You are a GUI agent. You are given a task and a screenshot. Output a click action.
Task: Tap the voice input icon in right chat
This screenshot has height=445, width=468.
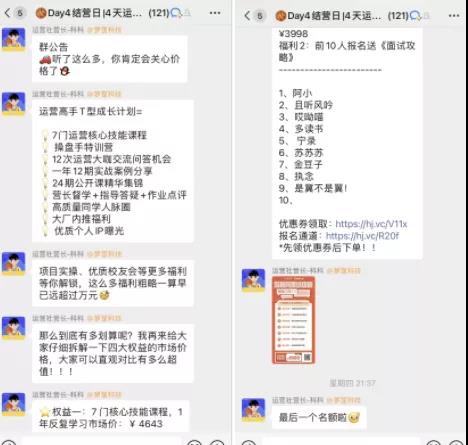click(x=248, y=442)
